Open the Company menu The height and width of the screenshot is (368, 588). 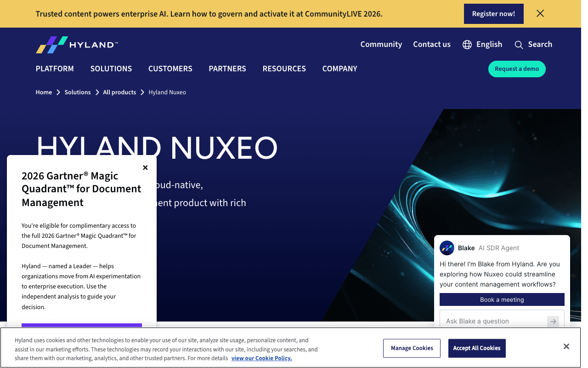pyautogui.click(x=340, y=69)
